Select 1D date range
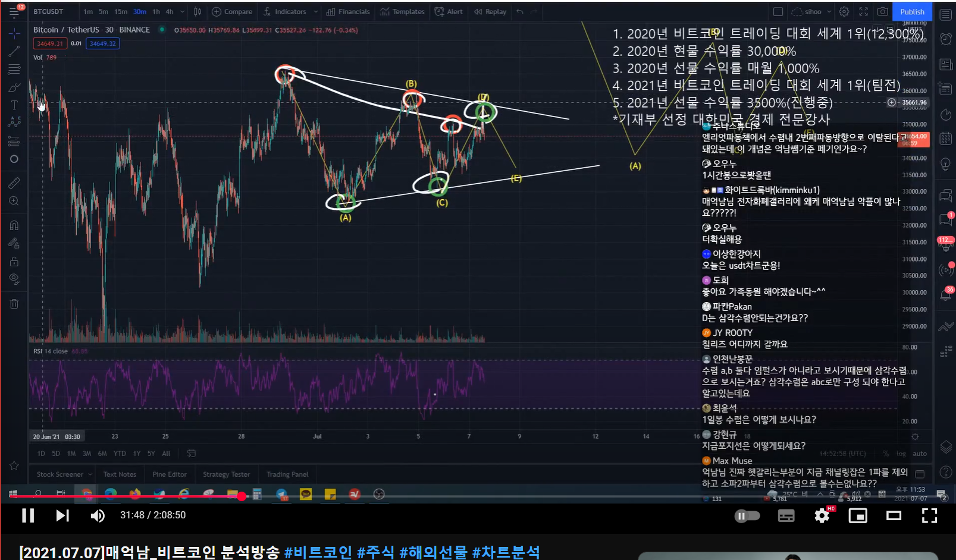This screenshot has height=560, width=956. [x=41, y=454]
